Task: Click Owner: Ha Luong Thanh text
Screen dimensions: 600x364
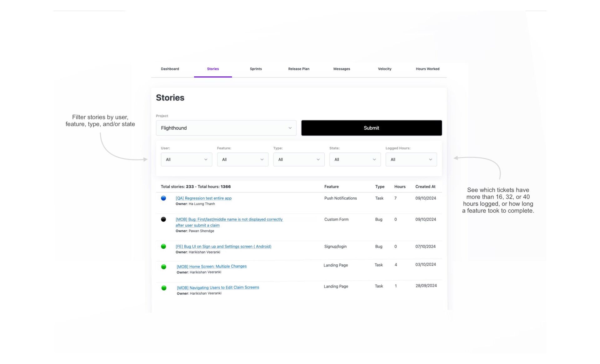Action: tap(195, 204)
